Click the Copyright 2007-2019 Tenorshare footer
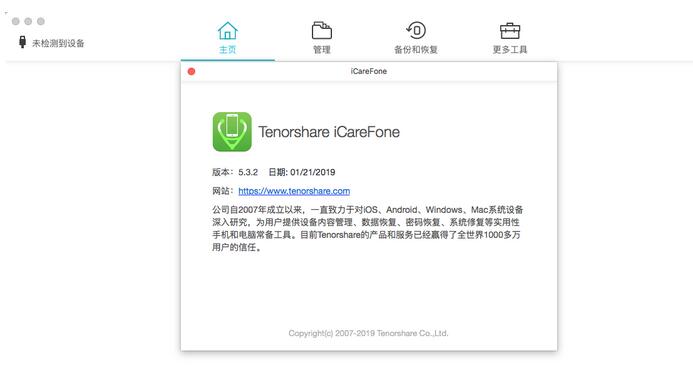The width and height of the screenshot is (693, 387). pyautogui.click(x=368, y=333)
